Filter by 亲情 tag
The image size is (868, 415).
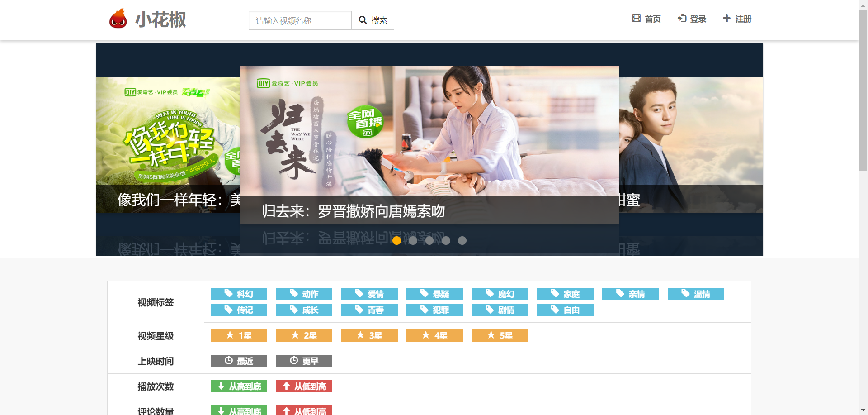pyautogui.click(x=630, y=294)
